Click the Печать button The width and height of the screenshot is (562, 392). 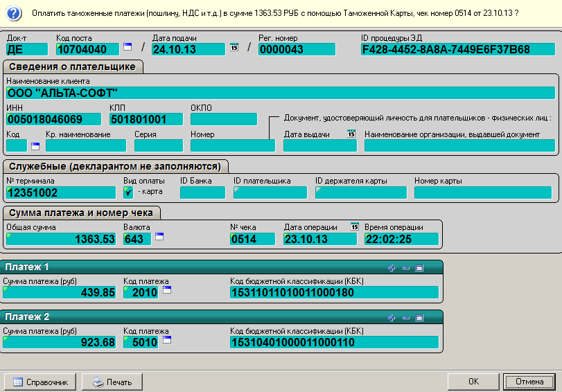pos(112,382)
